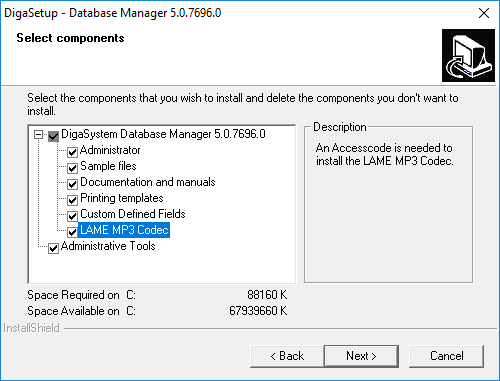Viewport: 500px width, 381px height.
Task: Select the Administrative Tools tree item
Action: pyautogui.click(x=108, y=246)
